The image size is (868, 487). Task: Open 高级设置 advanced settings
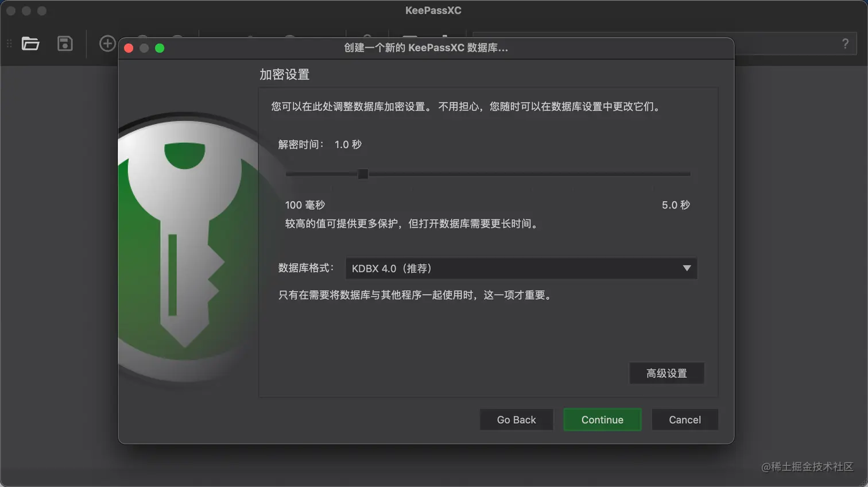666,373
